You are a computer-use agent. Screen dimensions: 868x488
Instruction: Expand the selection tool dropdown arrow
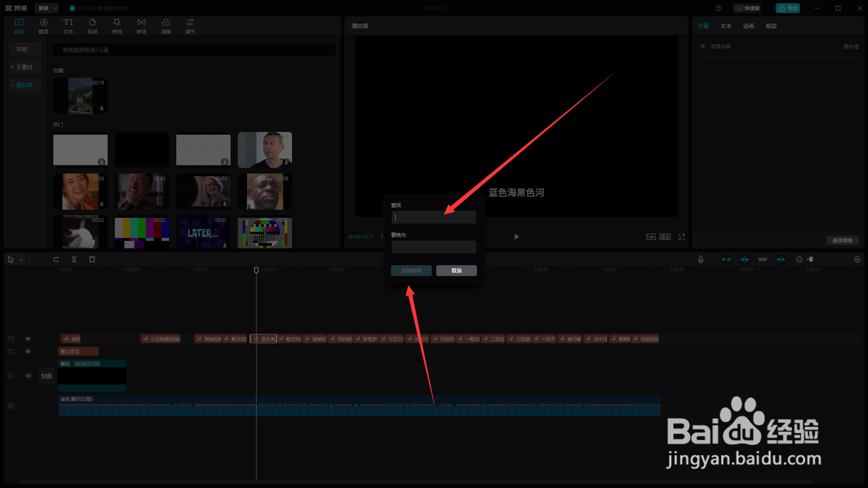click(x=21, y=260)
